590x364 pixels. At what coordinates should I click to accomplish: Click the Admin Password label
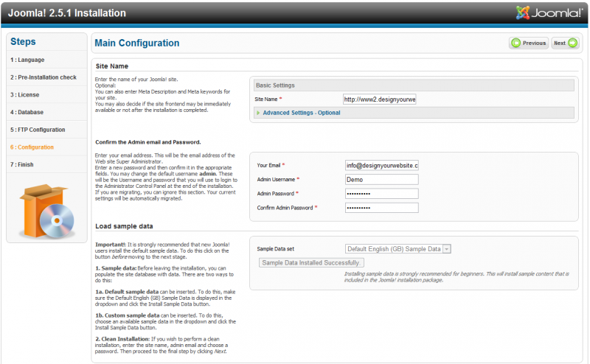(275, 194)
